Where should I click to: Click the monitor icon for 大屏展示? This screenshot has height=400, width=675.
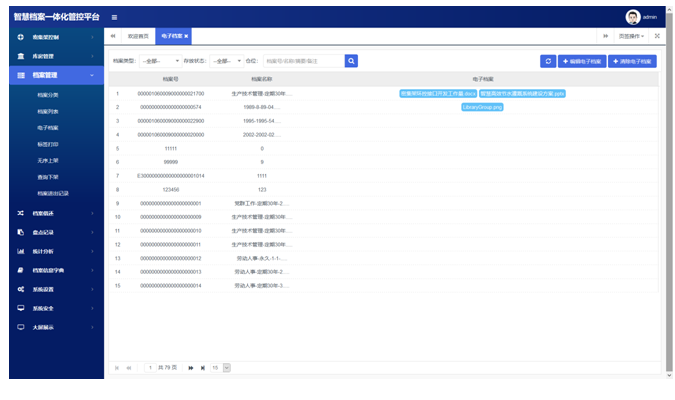[21, 327]
